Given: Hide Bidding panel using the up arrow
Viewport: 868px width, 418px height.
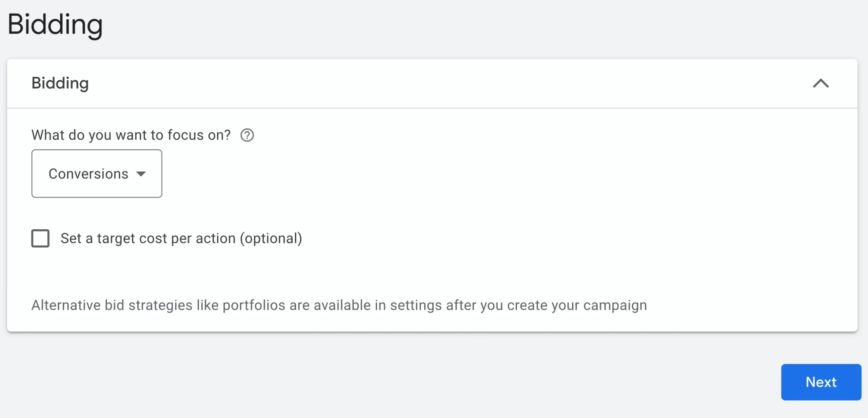Looking at the screenshot, I should (821, 83).
